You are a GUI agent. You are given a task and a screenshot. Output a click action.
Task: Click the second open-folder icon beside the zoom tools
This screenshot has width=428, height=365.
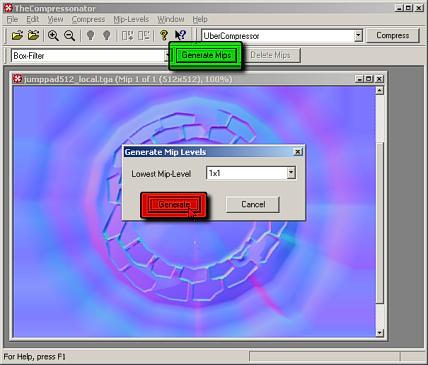pos(33,35)
